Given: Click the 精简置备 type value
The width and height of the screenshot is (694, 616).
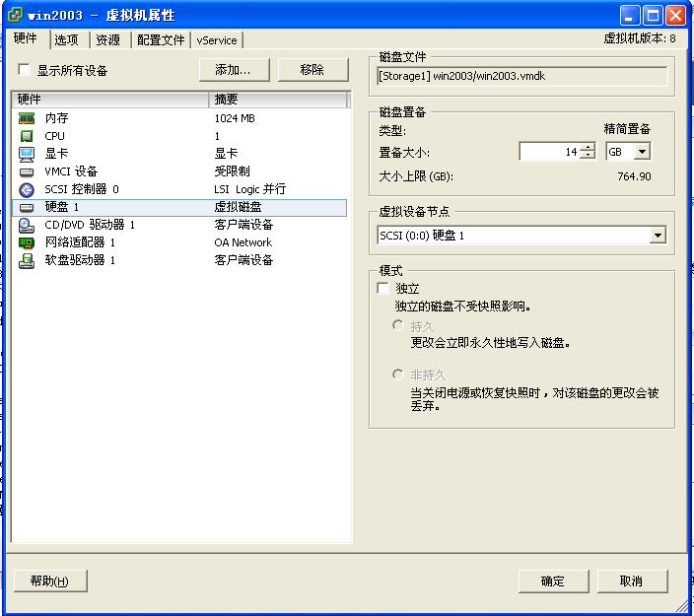Looking at the screenshot, I should 627,129.
